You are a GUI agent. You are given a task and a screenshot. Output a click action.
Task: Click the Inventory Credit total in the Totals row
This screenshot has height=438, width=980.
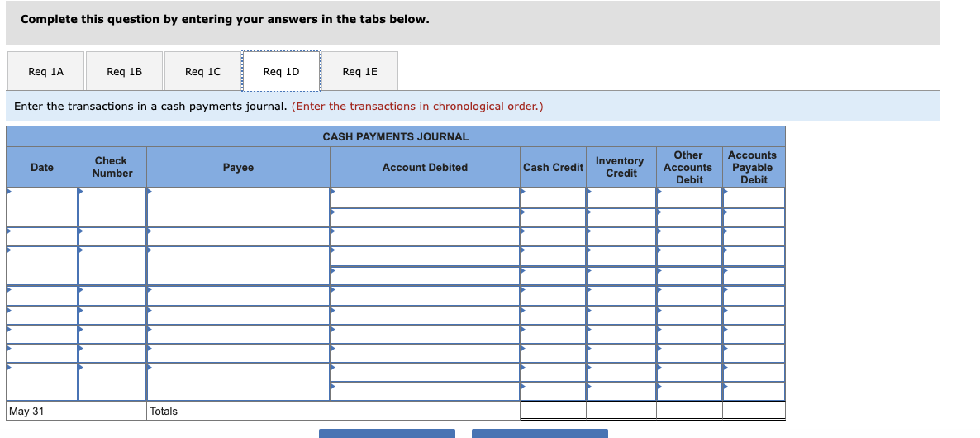click(x=621, y=411)
